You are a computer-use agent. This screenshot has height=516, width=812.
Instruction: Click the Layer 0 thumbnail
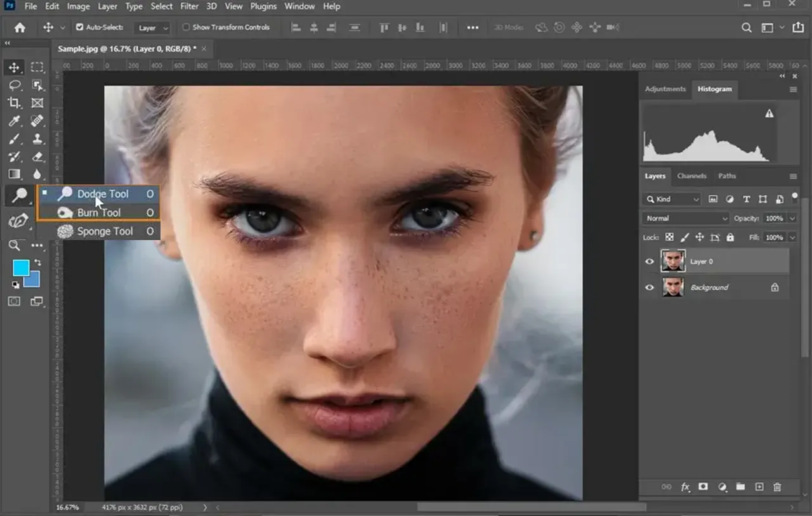pyautogui.click(x=672, y=261)
